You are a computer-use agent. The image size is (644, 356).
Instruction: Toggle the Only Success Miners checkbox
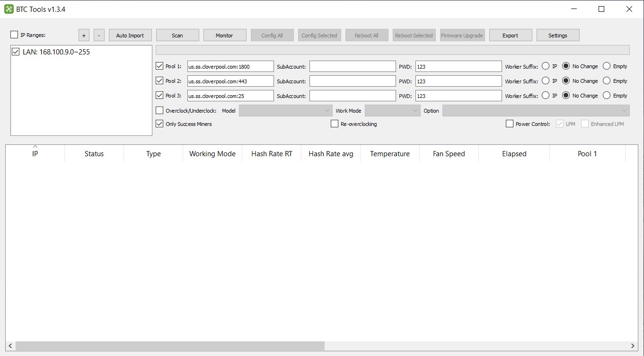(x=159, y=124)
